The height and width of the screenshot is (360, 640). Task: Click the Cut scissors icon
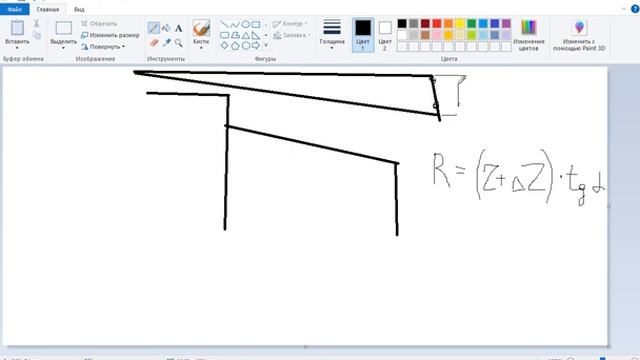pyautogui.click(x=36, y=23)
